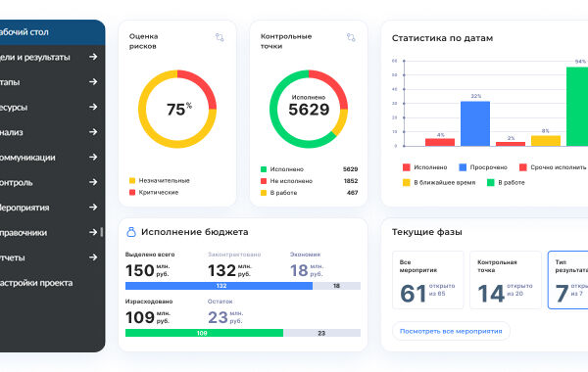588x372 pixels.
Task: Open Анализ menu entry
Action: click(52, 132)
